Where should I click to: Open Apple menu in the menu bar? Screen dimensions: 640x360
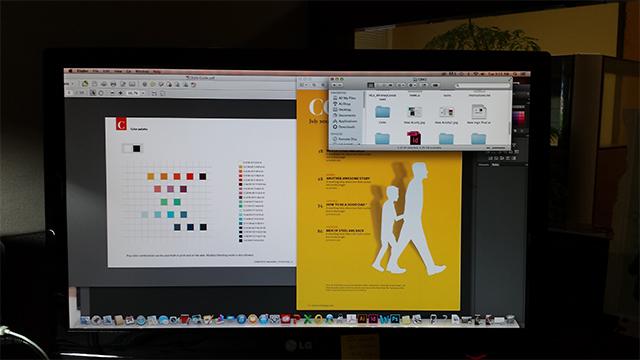point(70,71)
